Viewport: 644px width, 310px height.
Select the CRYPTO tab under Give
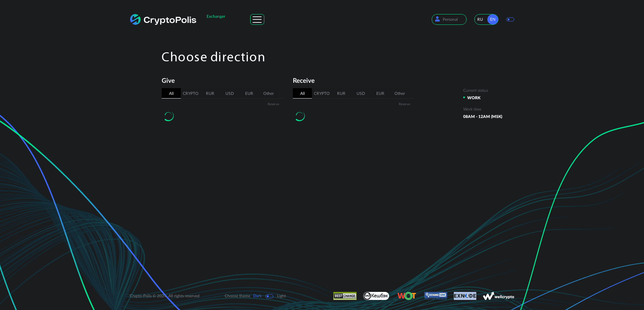[191, 94]
